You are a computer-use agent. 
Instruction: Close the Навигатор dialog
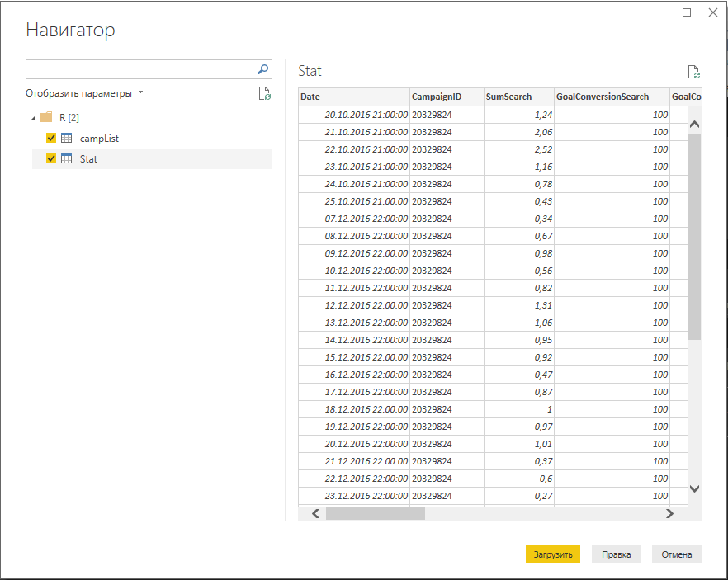click(713, 12)
